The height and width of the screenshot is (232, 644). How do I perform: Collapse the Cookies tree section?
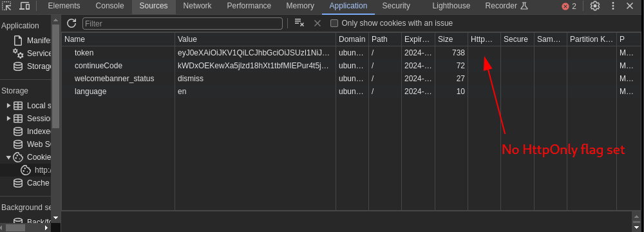click(x=8, y=157)
